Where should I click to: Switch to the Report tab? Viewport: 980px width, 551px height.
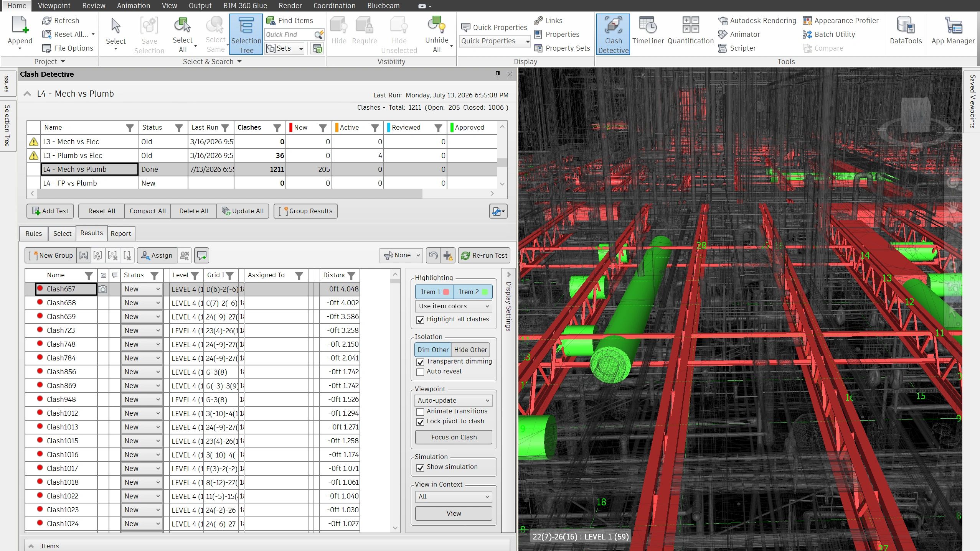(121, 234)
